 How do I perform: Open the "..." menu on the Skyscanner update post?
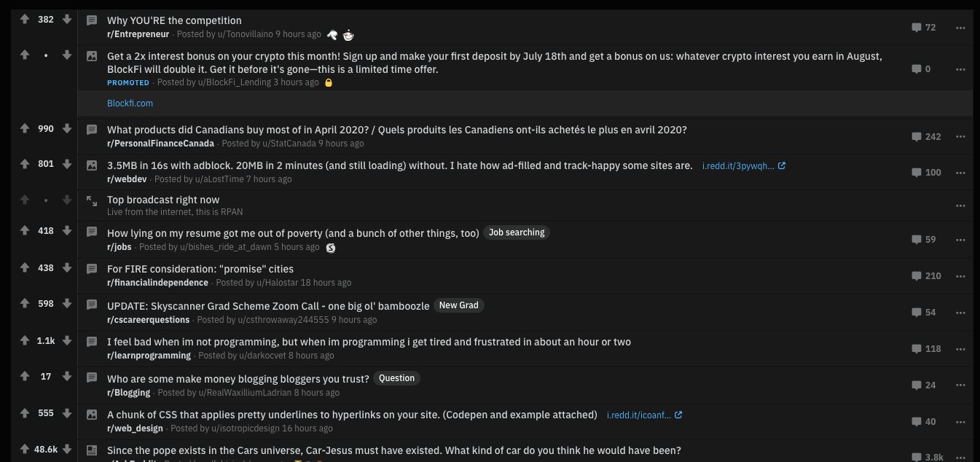point(960,312)
